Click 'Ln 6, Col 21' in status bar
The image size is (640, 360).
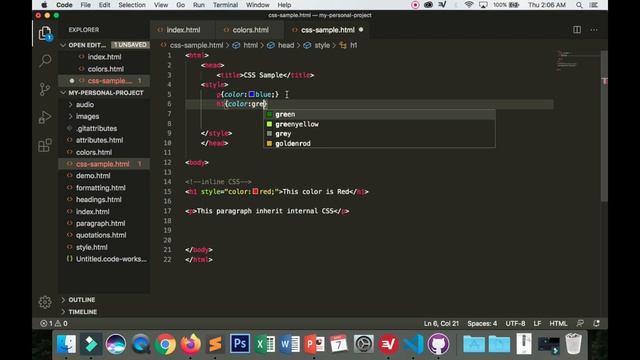pos(441,324)
